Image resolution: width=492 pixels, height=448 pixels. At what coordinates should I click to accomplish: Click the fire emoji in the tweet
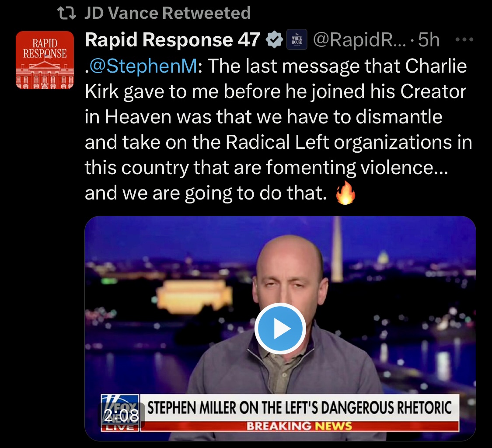tap(345, 193)
